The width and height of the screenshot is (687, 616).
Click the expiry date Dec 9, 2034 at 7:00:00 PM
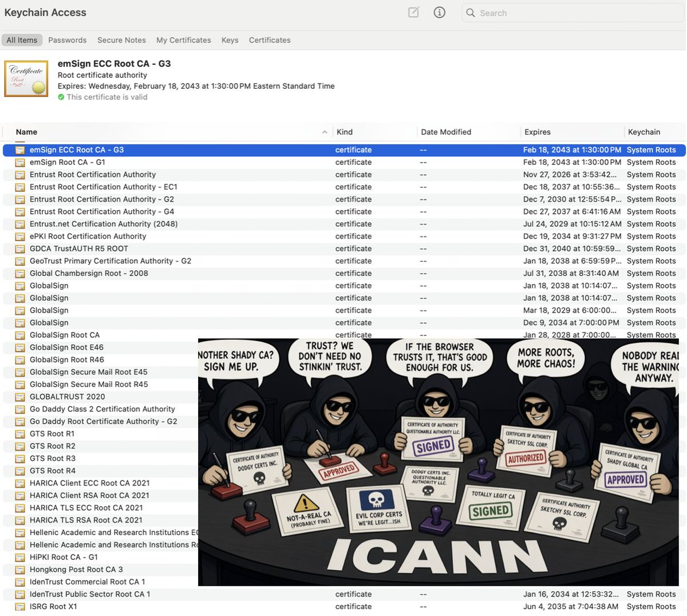click(571, 323)
